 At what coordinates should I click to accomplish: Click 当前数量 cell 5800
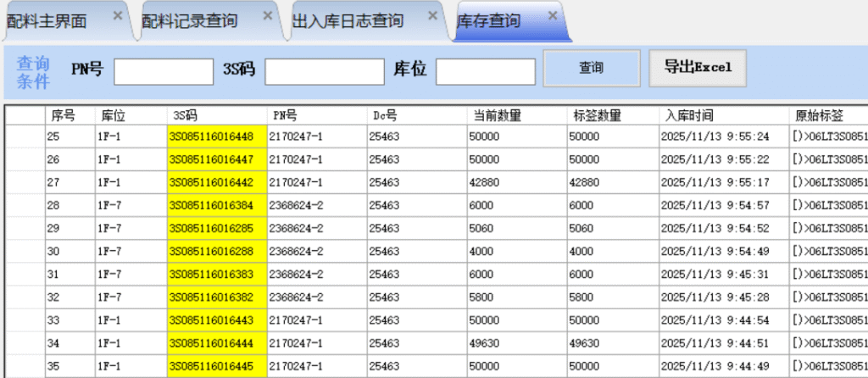click(518, 297)
